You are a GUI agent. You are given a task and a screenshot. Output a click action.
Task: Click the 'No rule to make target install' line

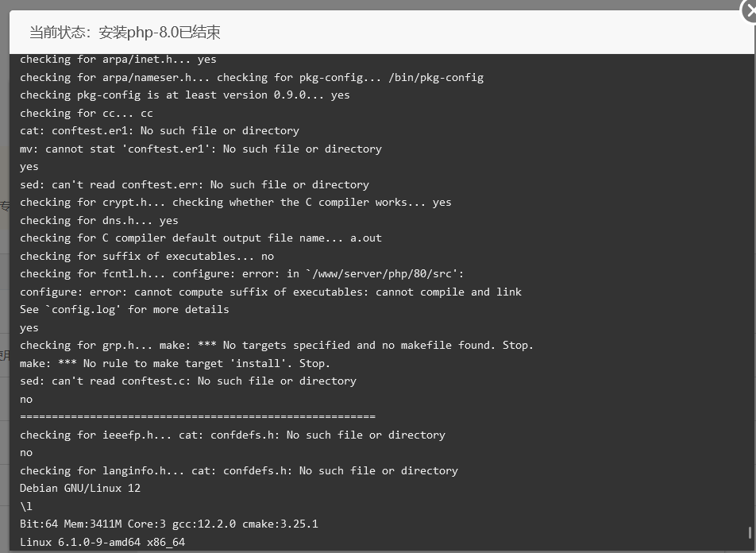(x=175, y=363)
